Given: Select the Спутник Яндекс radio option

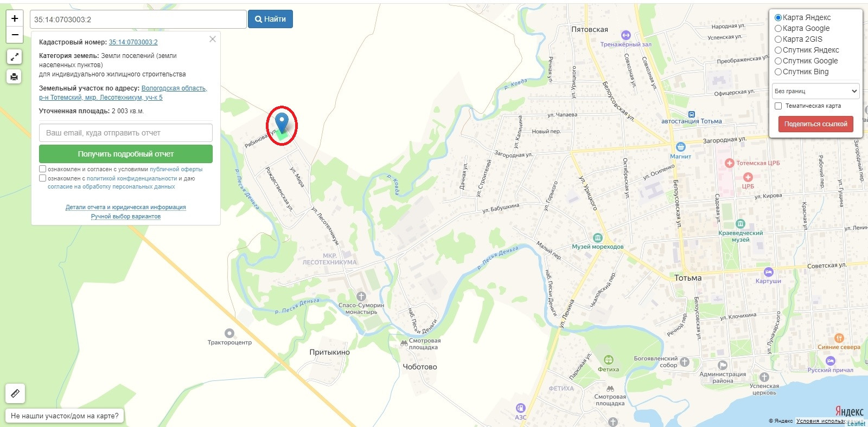Looking at the screenshot, I should 778,50.
